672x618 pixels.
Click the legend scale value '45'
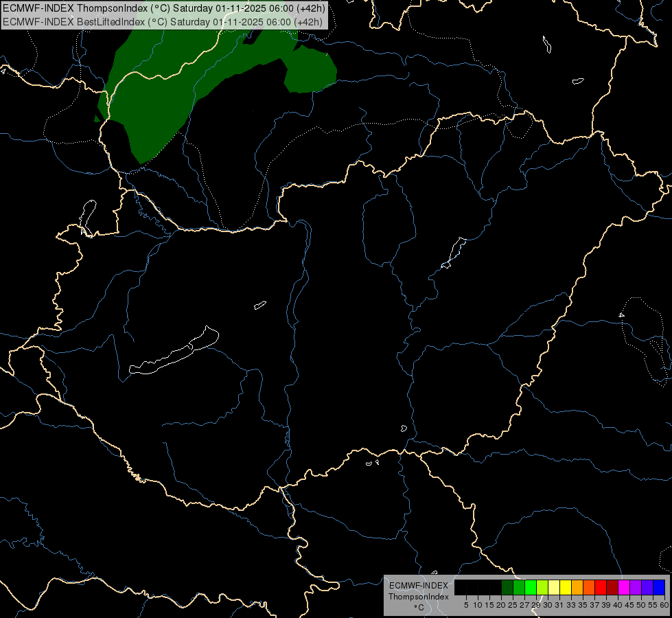(x=629, y=605)
